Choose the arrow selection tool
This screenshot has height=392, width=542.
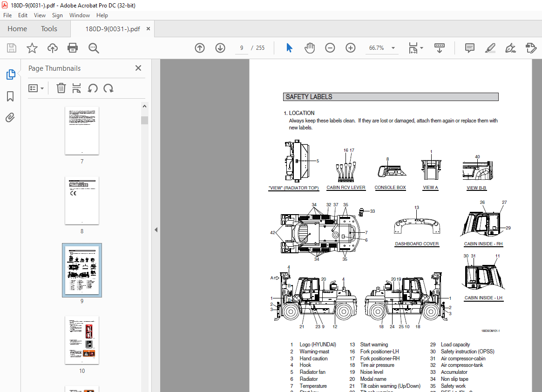pos(289,48)
